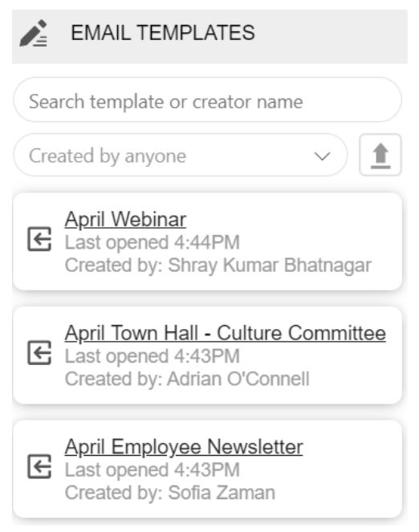Select Created by: Shray Kumar Bhatnagar text

pos(218,266)
